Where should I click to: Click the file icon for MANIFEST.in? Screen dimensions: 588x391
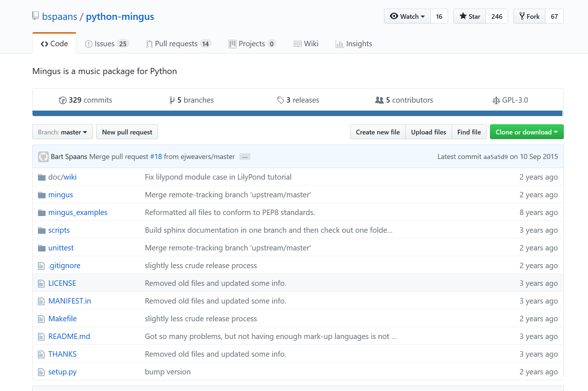(x=41, y=301)
